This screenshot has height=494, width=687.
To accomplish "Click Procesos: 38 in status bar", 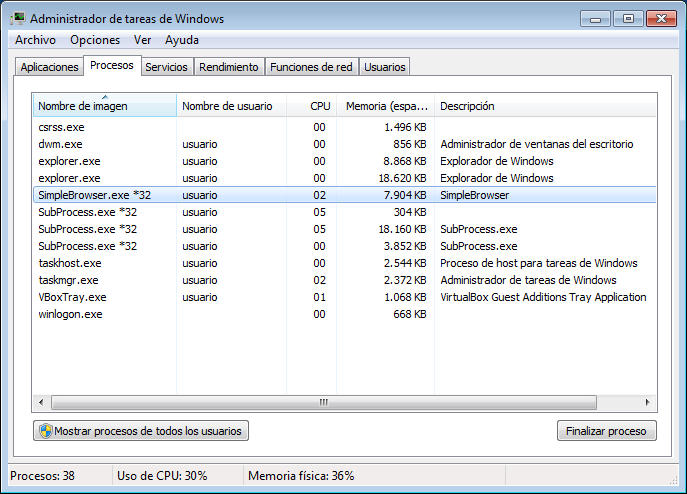I will pos(42,476).
